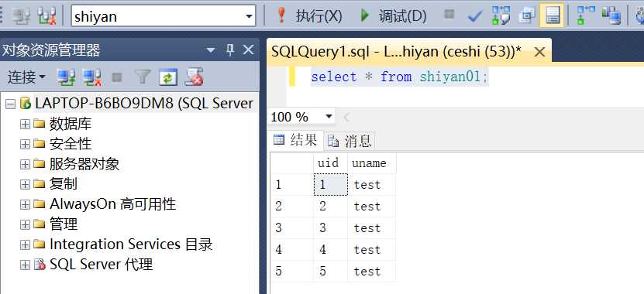Click the connect server icon in Object Explorer
Image resolution: width=644 pixels, height=294 pixels.
pos(66,77)
